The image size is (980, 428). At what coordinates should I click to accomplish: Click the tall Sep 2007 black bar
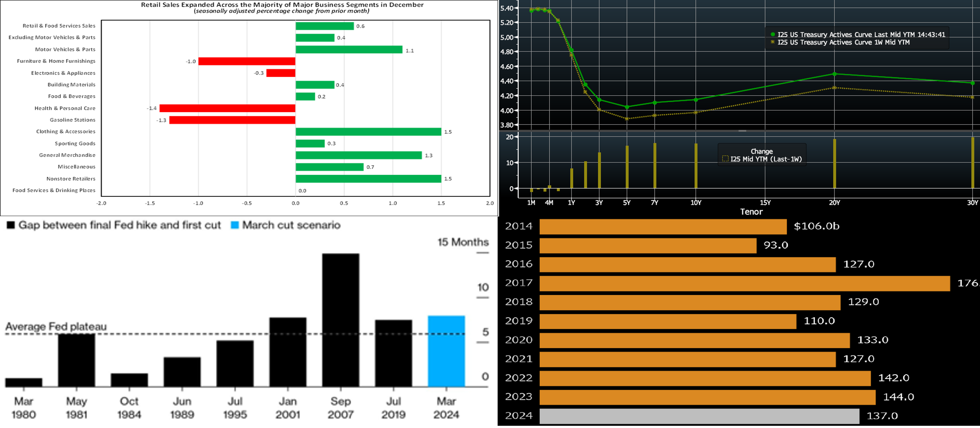pos(340,320)
